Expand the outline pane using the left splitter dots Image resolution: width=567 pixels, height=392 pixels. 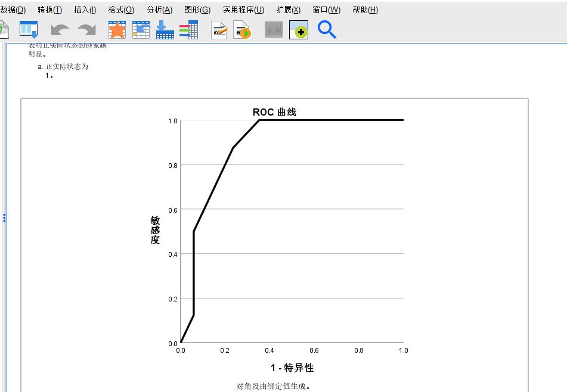[x=5, y=217]
